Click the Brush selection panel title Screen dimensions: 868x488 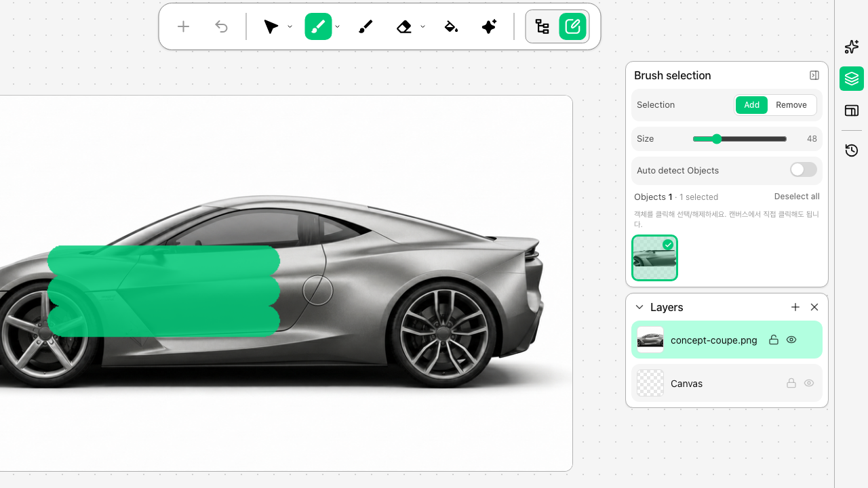tap(673, 75)
